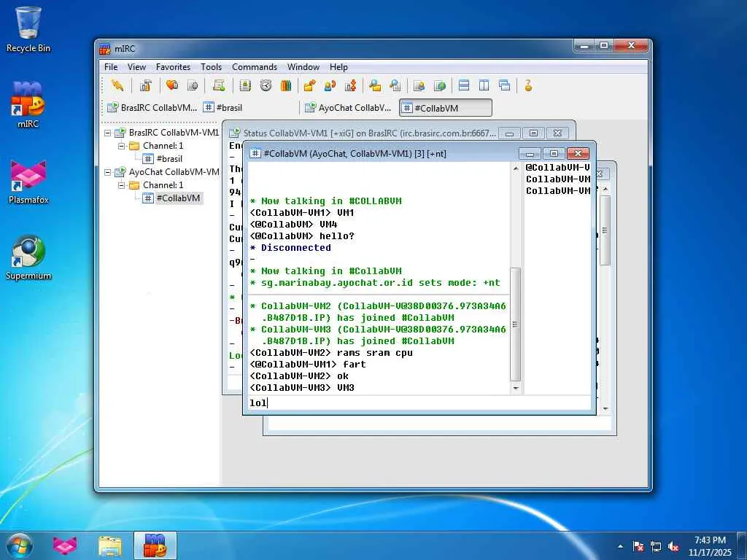
Task: Show hidden tray icons arrow
Action: tap(620, 547)
